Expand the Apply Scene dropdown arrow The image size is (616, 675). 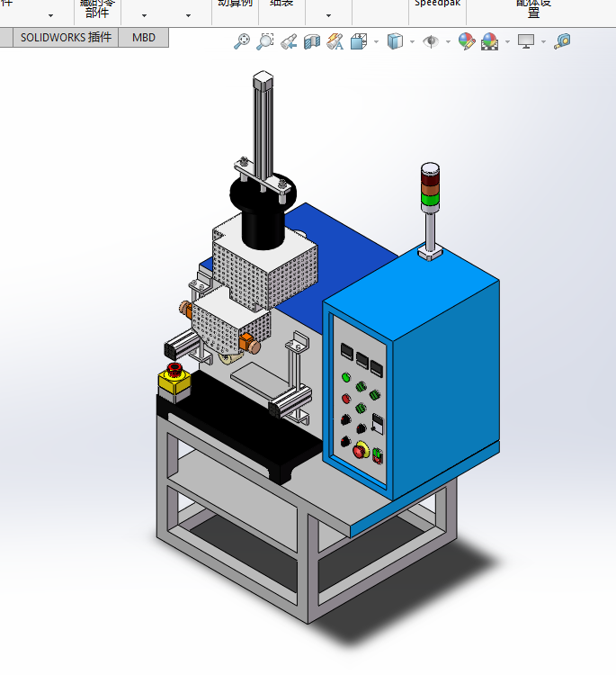point(507,41)
